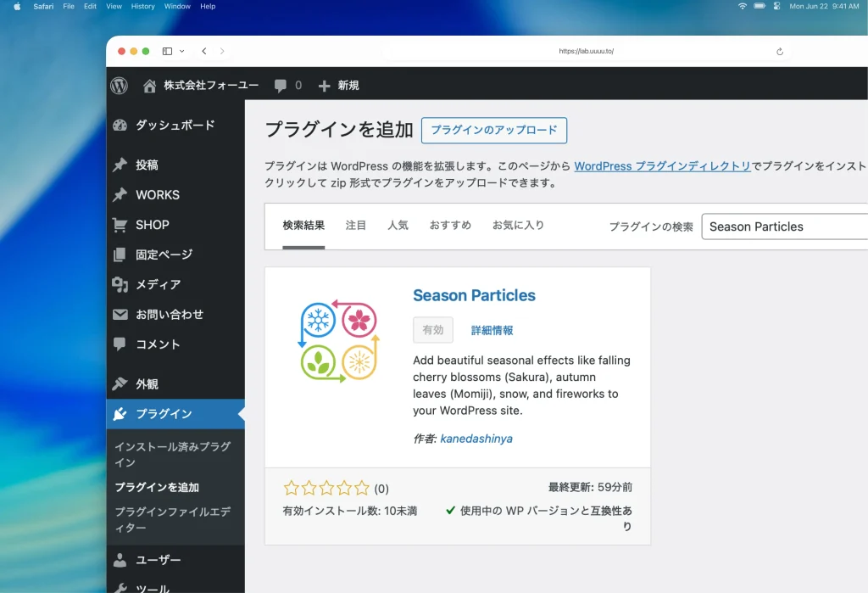Click the プラグインのアップロード button
This screenshot has height=593, width=868.
tap(493, 130)
